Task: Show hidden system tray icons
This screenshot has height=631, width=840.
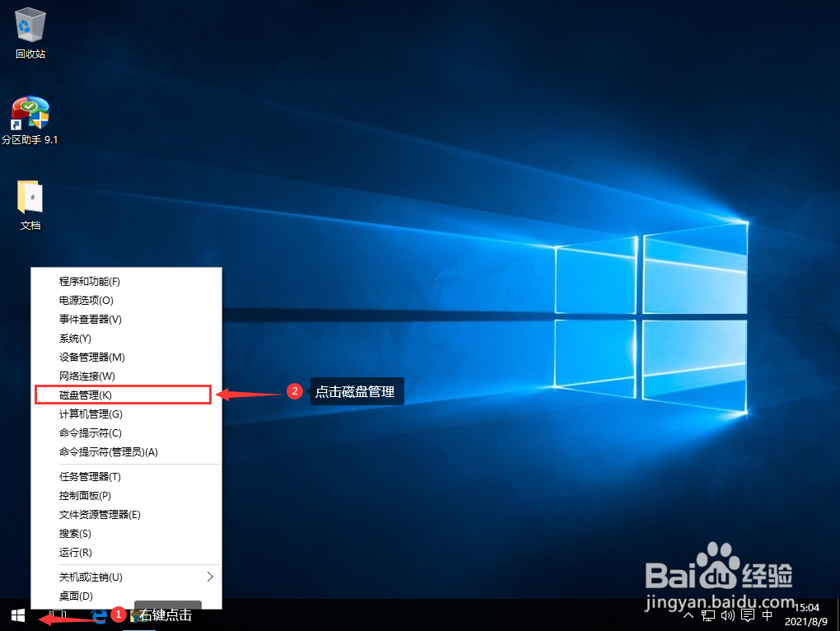Action: click(689, 615)
